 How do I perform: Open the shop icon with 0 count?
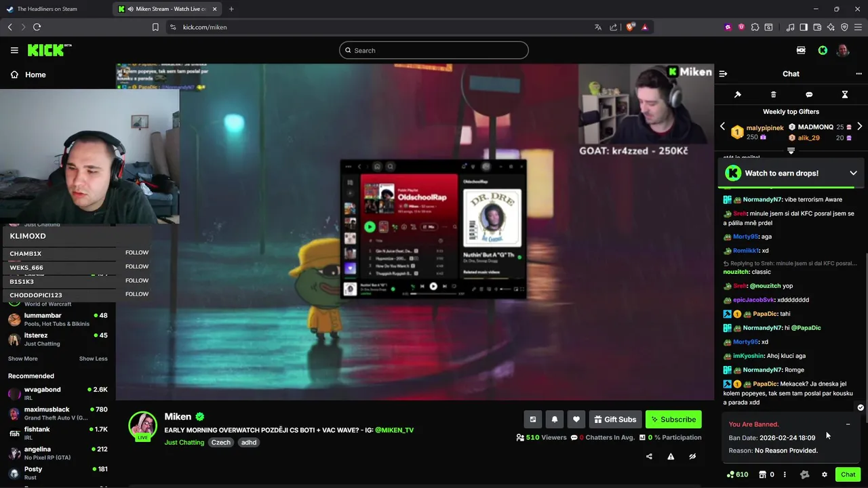tap(766, 474)
